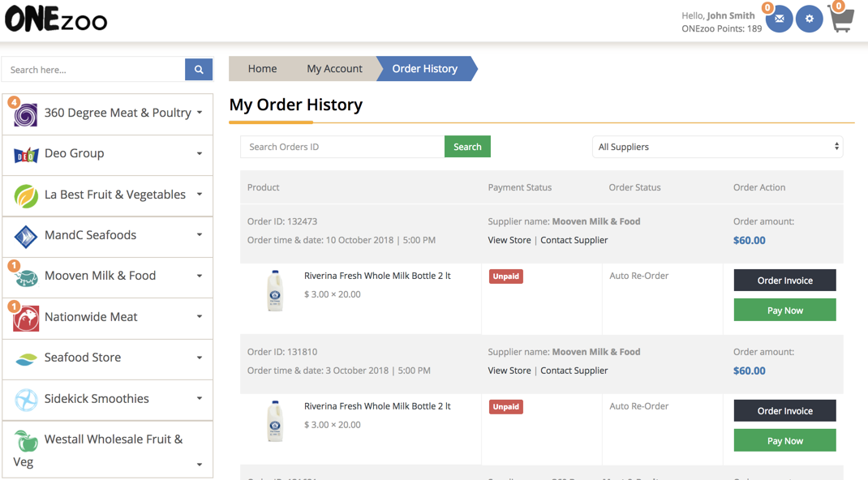The width and height of the screenshot is (868, 480).
Task: Open the shopping cart icon
Action: click(x=841, y=20)
